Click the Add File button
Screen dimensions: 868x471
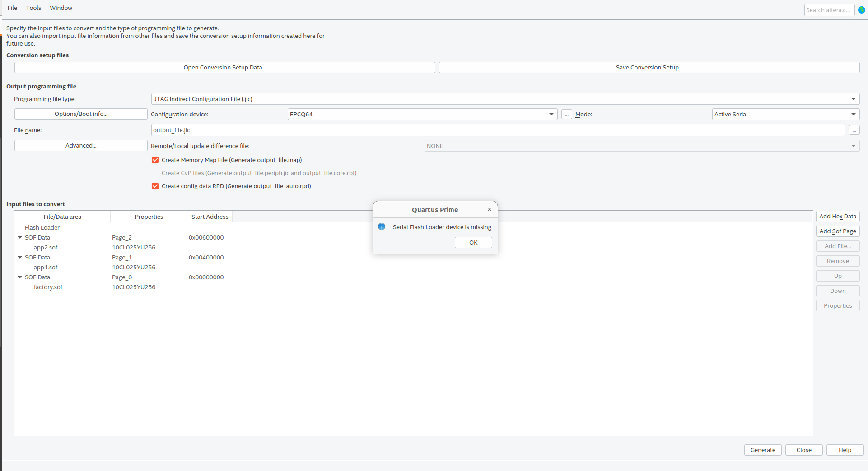(x=838, y=246)
